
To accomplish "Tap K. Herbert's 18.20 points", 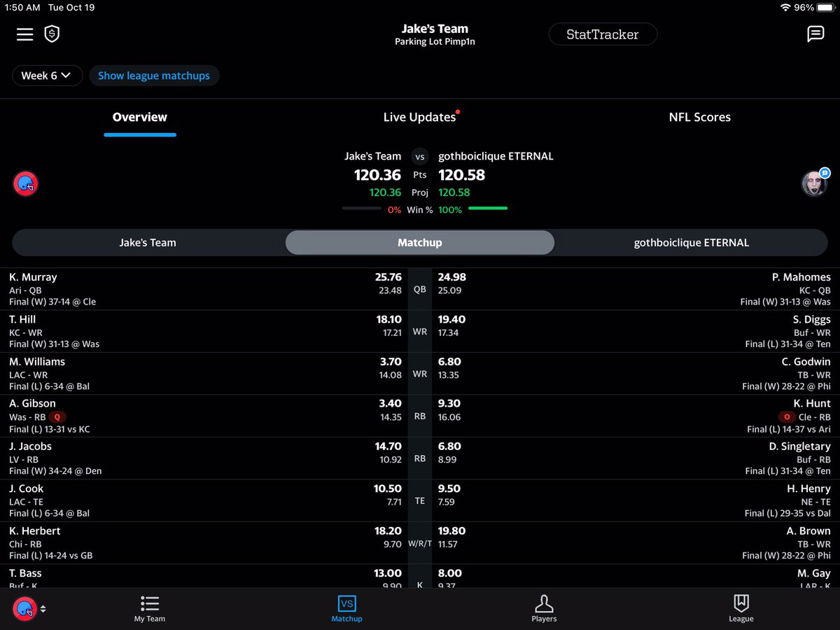I will [388, 531].
